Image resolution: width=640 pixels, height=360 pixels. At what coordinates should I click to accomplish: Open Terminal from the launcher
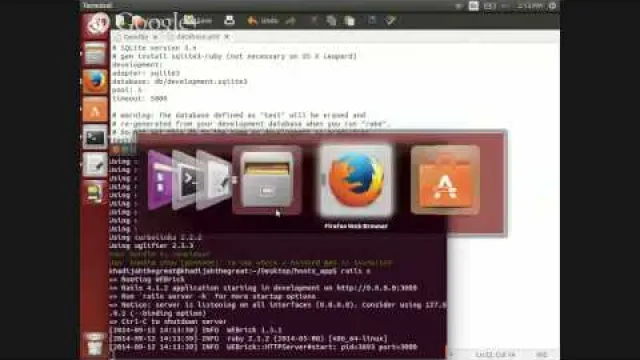point(95,137)
